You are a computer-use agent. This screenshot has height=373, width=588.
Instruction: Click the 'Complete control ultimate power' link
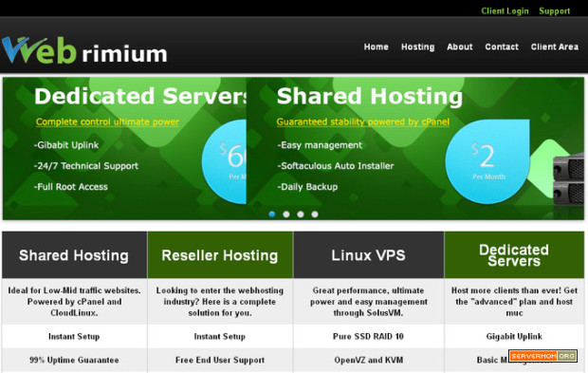point(107,121)
